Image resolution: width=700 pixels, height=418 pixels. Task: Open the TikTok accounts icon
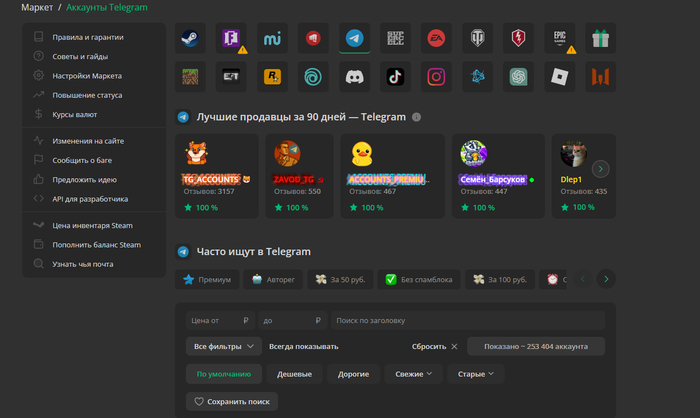click(395, 75)
